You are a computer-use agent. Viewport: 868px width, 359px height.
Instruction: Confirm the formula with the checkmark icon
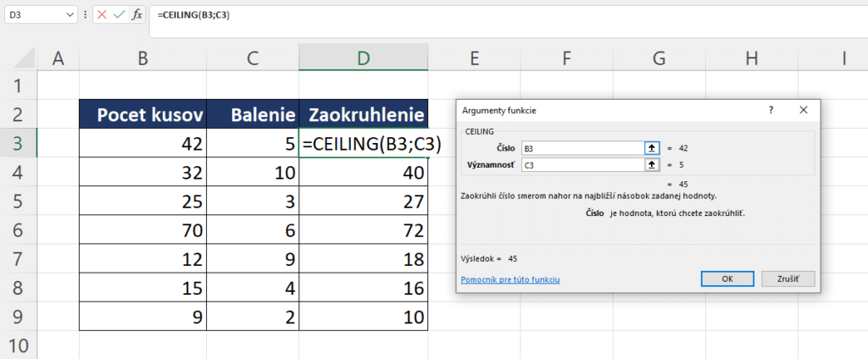pyautogui.click(x=119, y=15)
